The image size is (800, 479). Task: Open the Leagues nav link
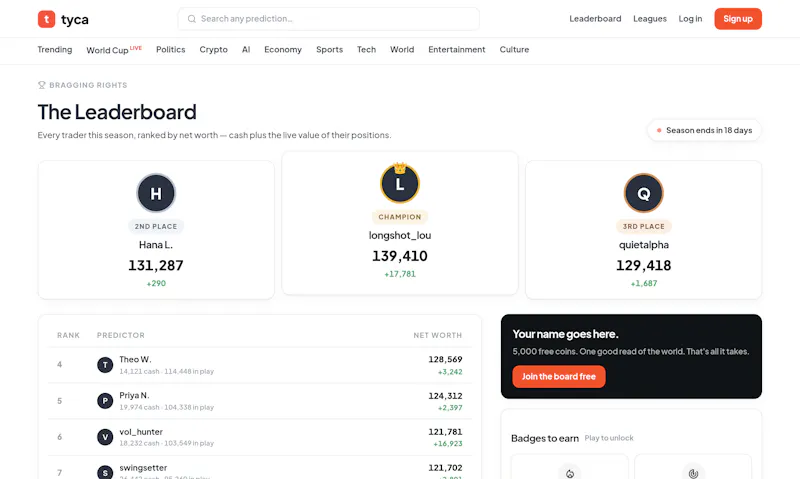[x=650, y=19]
